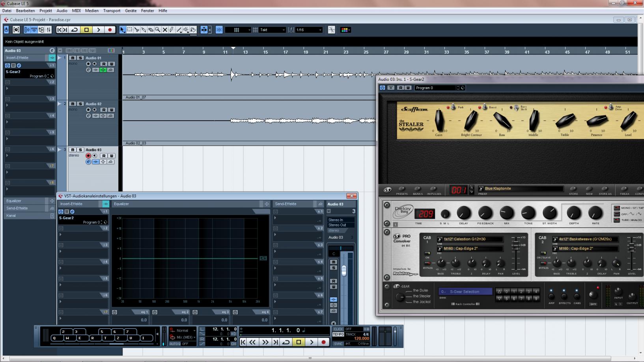This screenshot has width=644, height=362.
Task: Open the Takt grid type dropdown
Action: 273,30
